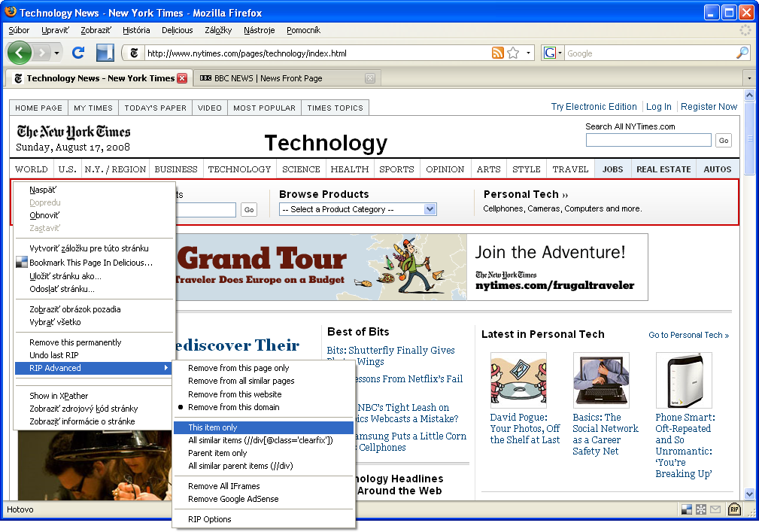Screen dimensions: 759x532
Task: Click the vertical scrollbar up arrow
Action: pyautogui.click(x=749, y=95)
